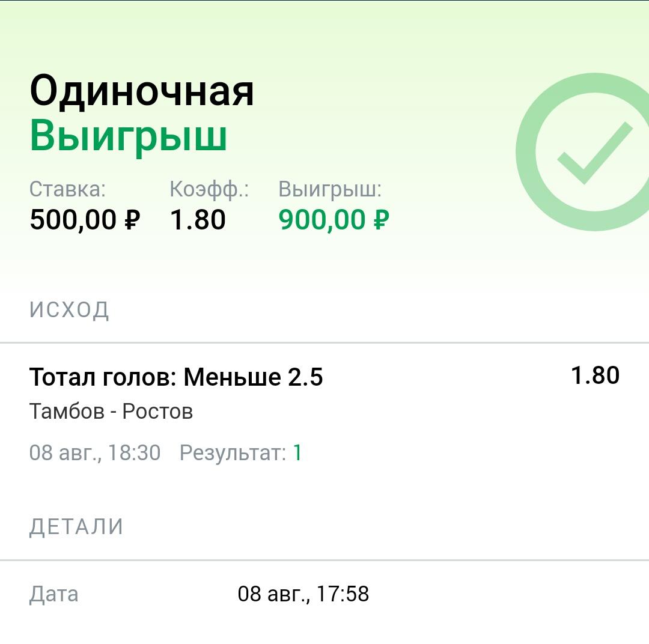Screen dimensions: 649x644
Task: Click the 1.80 odds beside the outcome
Action: [595, 375]
